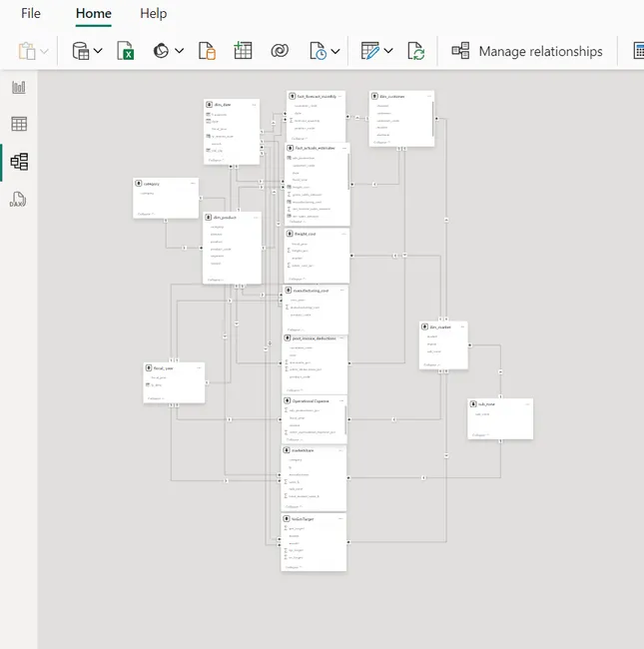Click the Get data database icon

click(80, 51)
